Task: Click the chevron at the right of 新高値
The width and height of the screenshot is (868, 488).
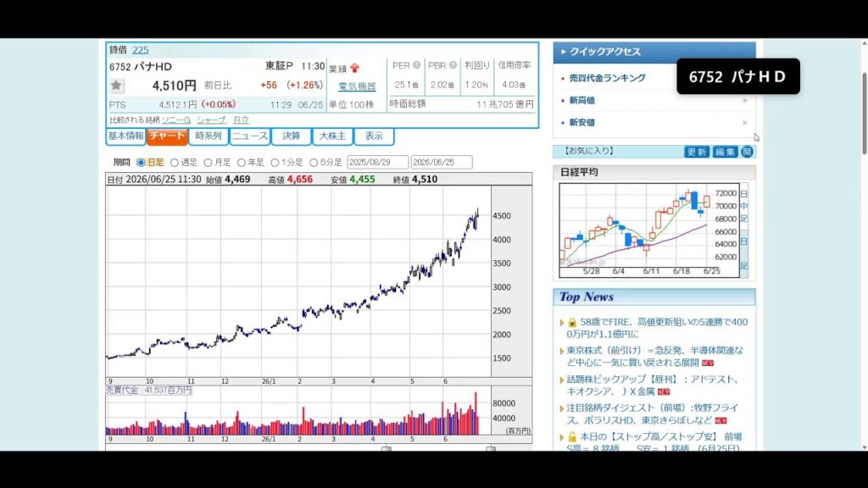Action: [x=744, y=100]
